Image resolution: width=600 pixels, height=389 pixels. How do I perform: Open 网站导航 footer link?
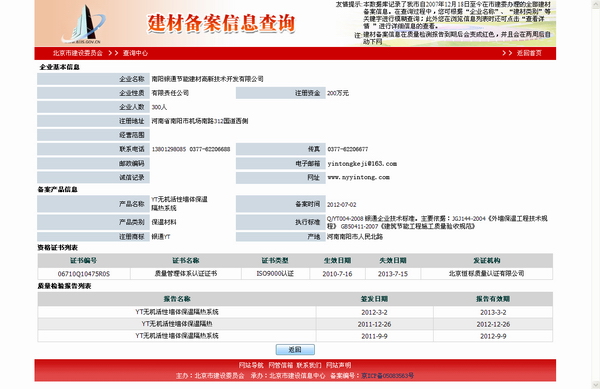[x=251, y=365]
